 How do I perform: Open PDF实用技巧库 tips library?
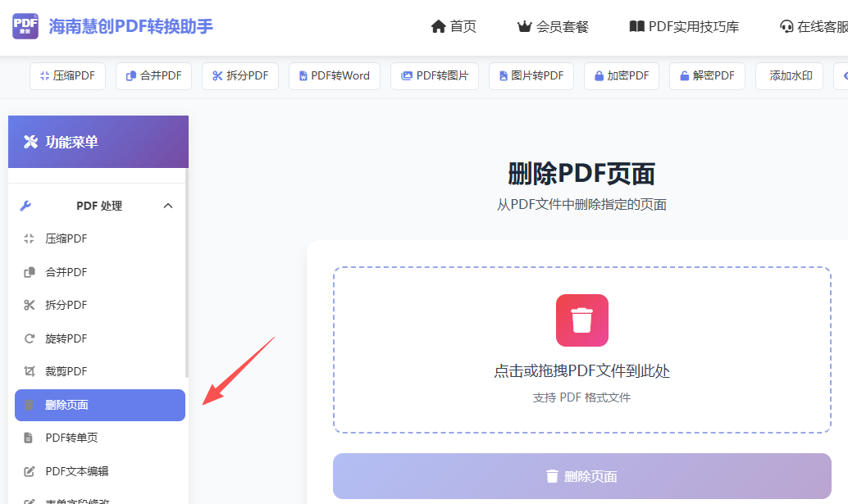click(x=684, y=26)
